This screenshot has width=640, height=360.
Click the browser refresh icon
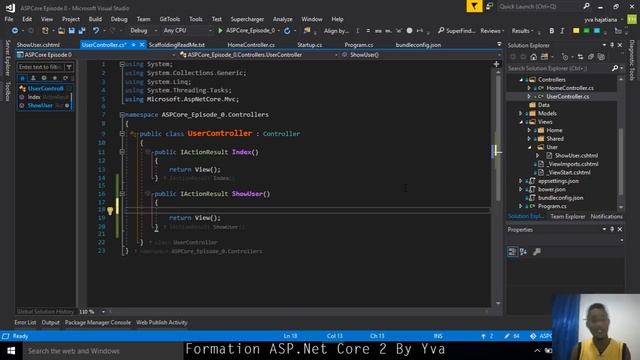[287, 31]
